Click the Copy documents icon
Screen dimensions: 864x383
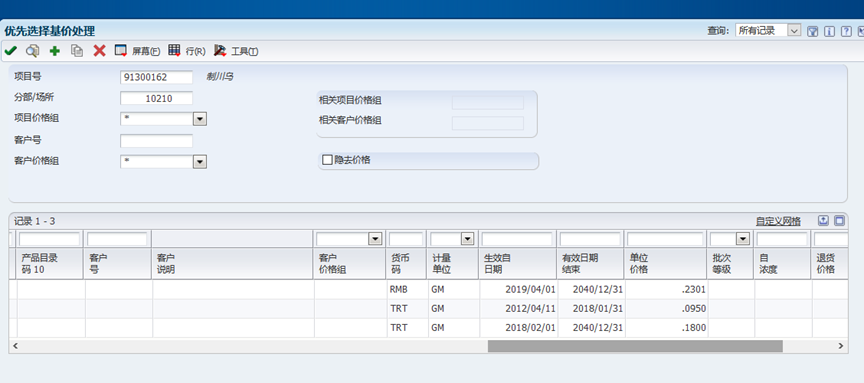[77, 51]
